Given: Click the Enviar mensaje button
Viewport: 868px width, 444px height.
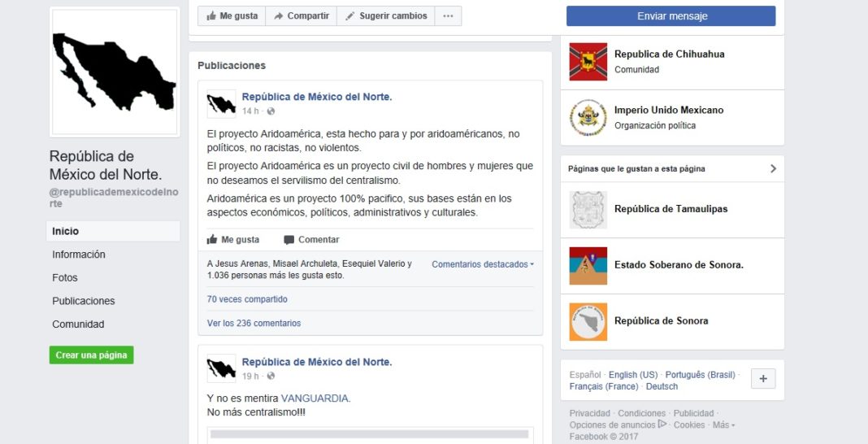Looking at the screenshot, I should click(671, 16).
